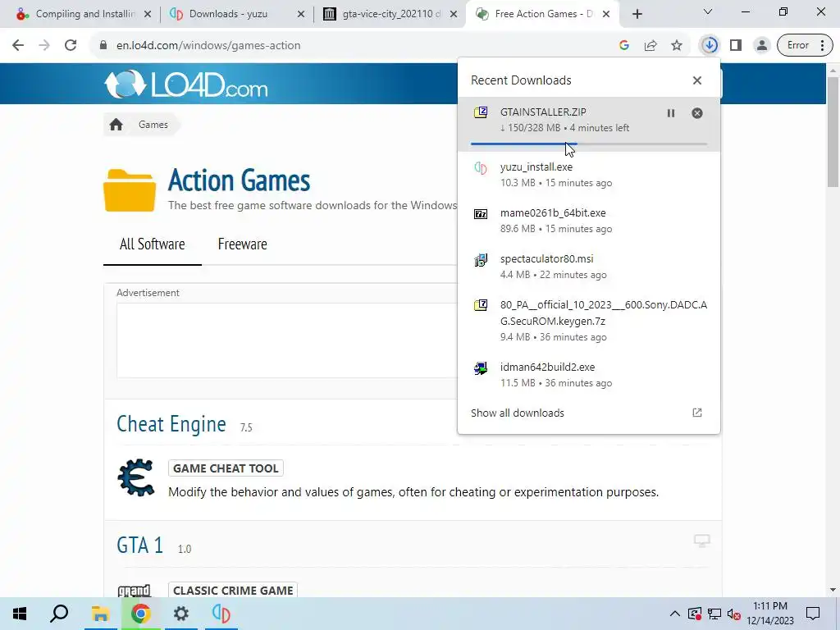Open Settings from the taskbar
840x630 pixels.
[x=181, y=614]
